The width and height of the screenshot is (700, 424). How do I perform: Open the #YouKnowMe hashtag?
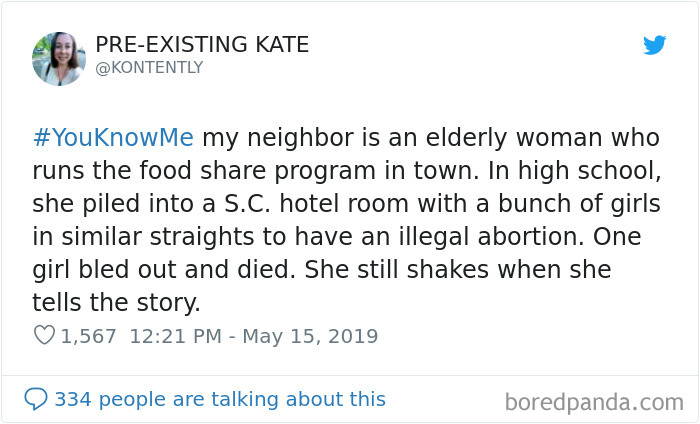coord(111,138)
